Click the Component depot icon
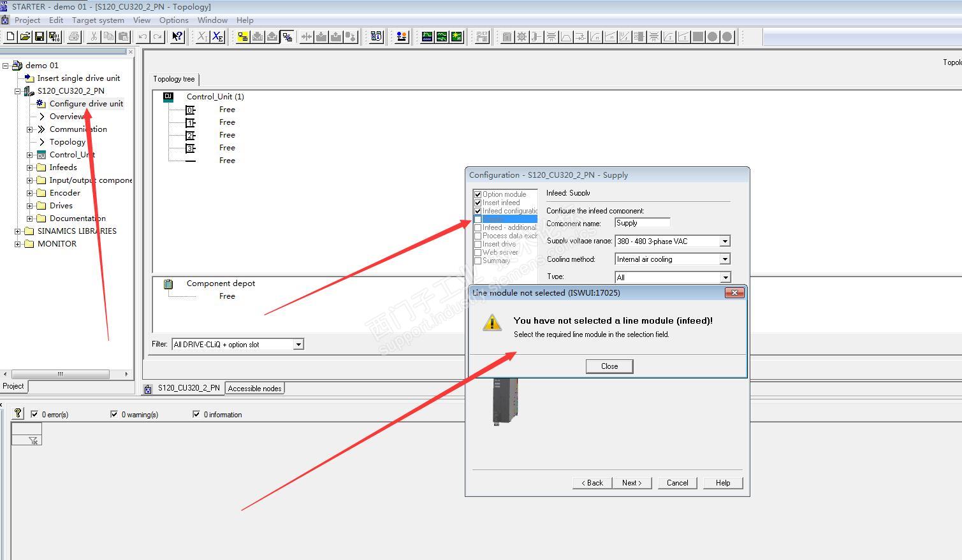Viewport: 962px width, 560px height. (x=168, y=284)
